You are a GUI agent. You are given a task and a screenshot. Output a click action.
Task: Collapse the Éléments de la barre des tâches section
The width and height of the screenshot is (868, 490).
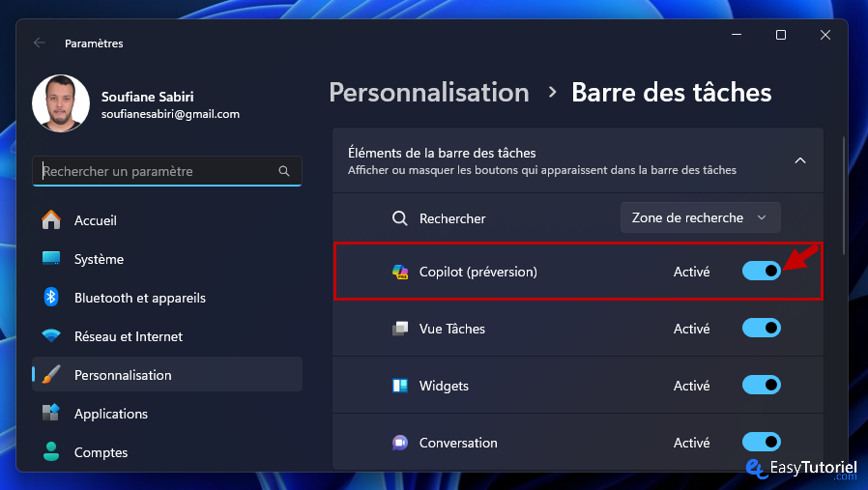[x=800, y=160]
